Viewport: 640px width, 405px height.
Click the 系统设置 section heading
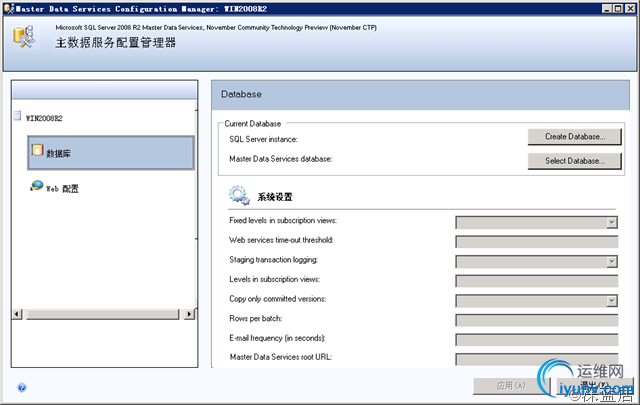[275, 197]
